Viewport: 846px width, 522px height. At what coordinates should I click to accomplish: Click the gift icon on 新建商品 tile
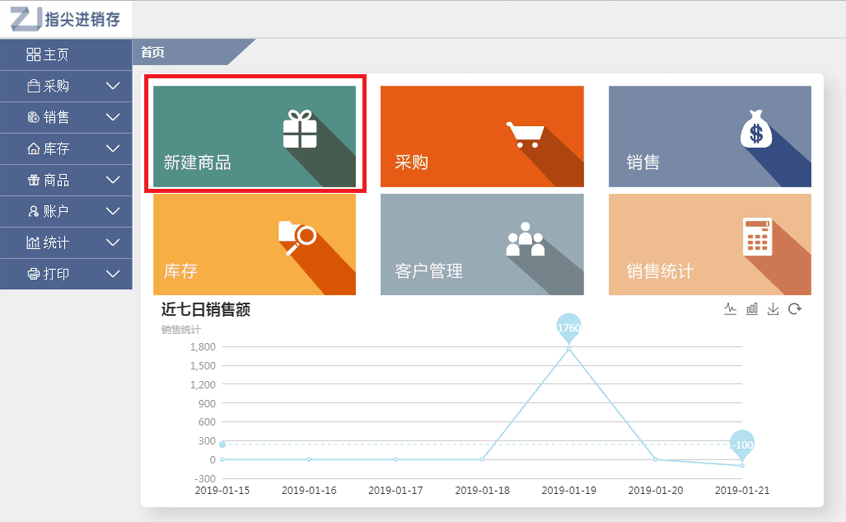[299, 130]
